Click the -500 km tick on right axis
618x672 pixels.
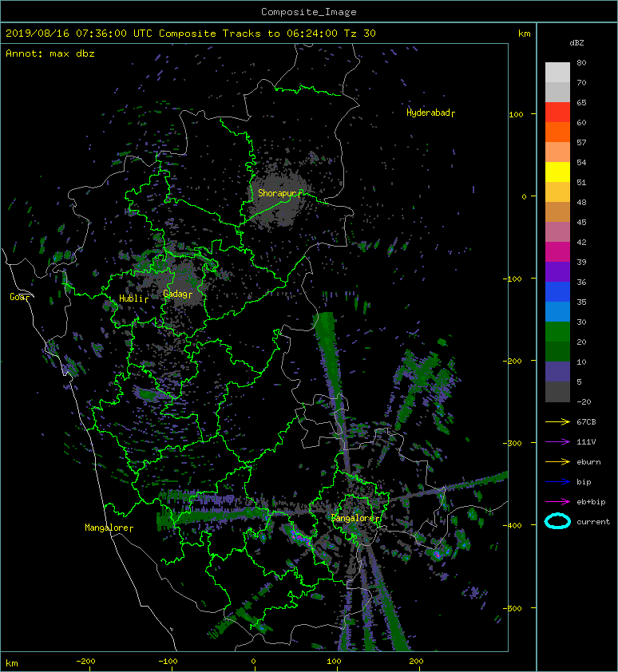(x=513, y=609)
